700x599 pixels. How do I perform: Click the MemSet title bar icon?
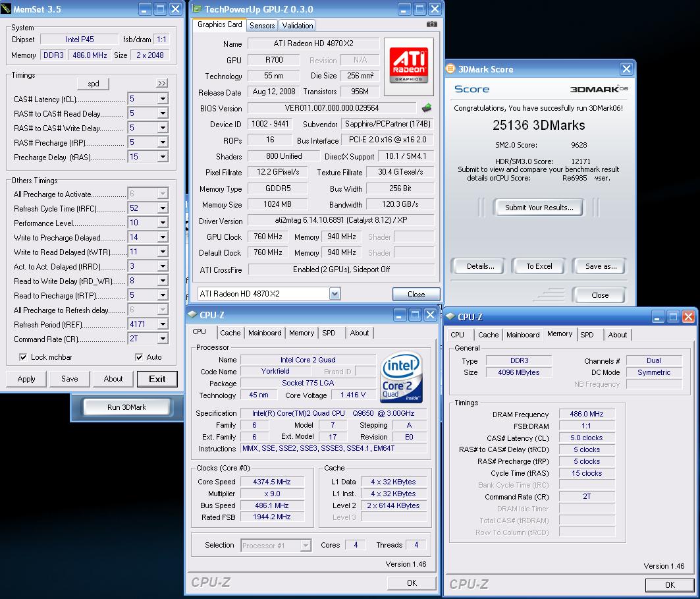tap(6, 9)
